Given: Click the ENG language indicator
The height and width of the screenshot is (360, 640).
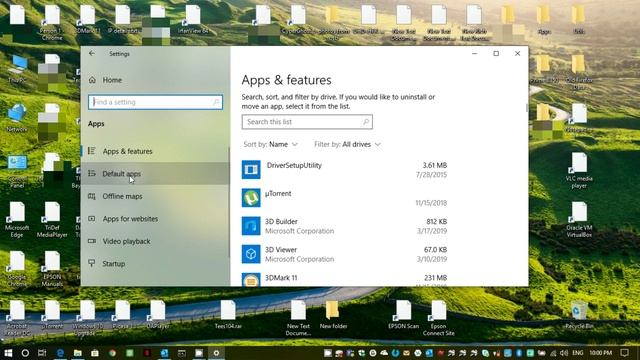Looking at the screenshot, I should pos(578,353).
